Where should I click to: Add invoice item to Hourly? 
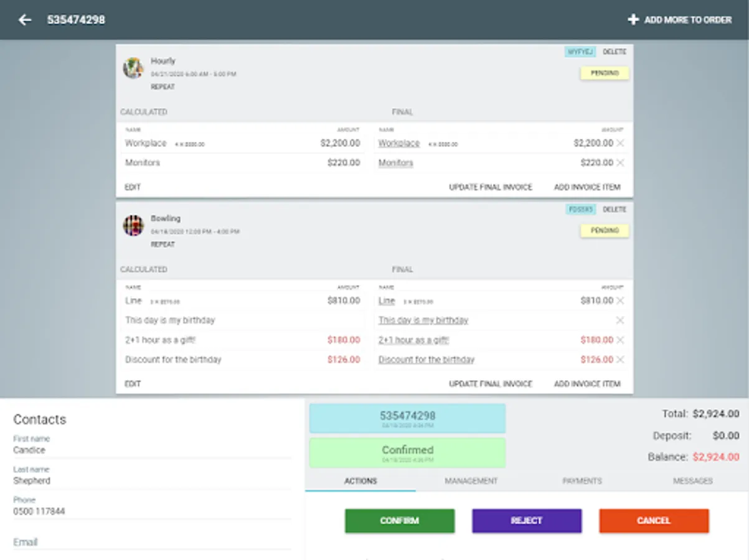point(587,187)
